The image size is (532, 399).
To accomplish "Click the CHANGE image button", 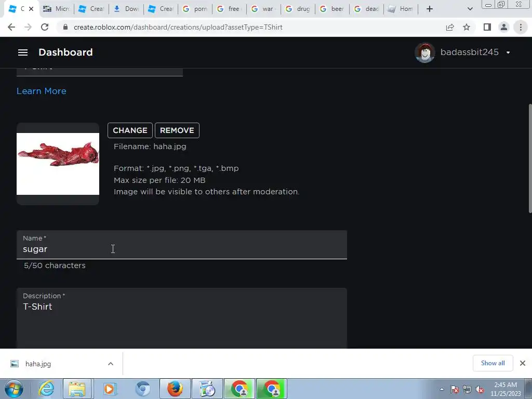I will coord(130,130).
